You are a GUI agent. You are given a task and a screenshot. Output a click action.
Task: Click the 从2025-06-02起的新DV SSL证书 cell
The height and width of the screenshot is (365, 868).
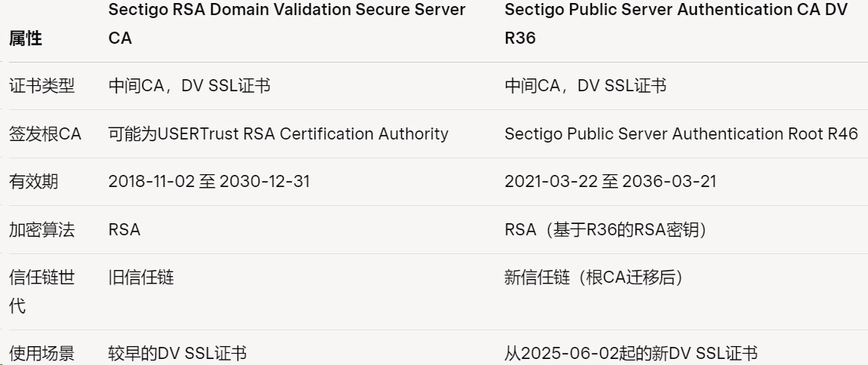coord(630,353)
